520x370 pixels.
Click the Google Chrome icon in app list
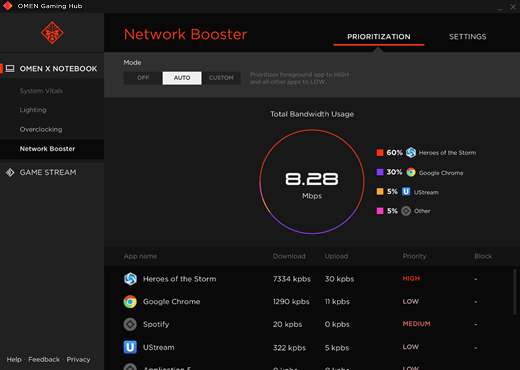coord(130,302)
